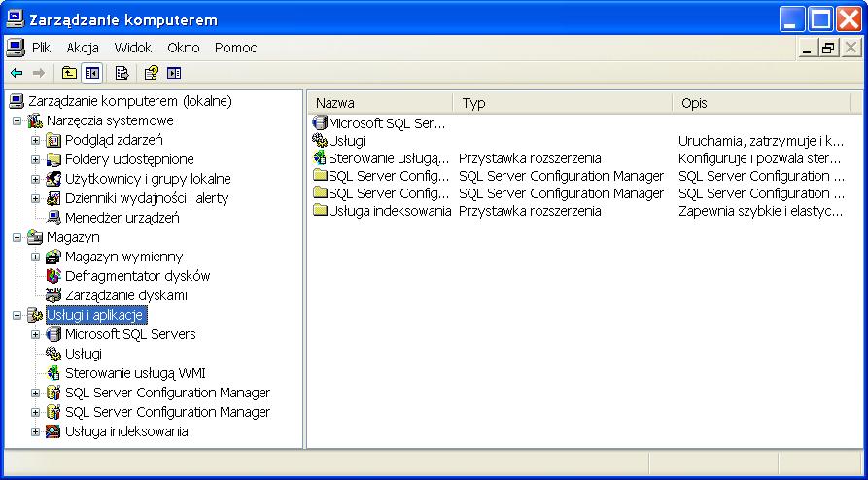This screenshot has width=868, height=480.
Task: Collapse the Usługi i aplikacje node
Action: (17, 315)
